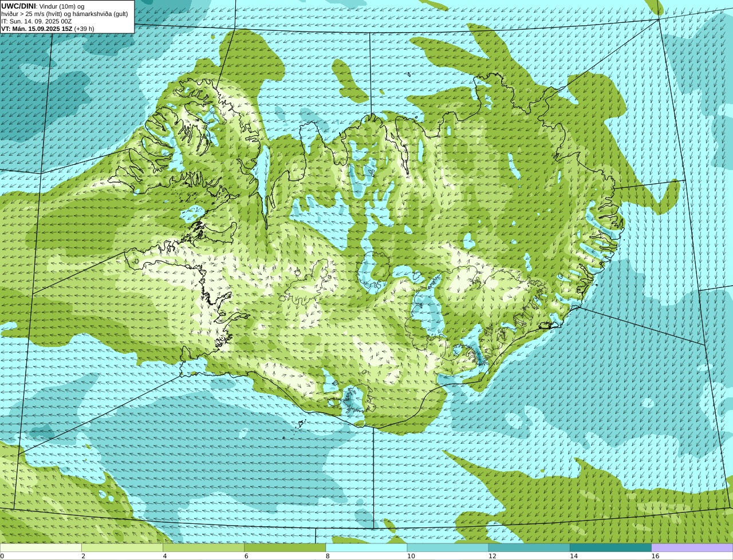733x560 pixels.
Task: Click the legend scale tick label '4'
Action: 165,556
